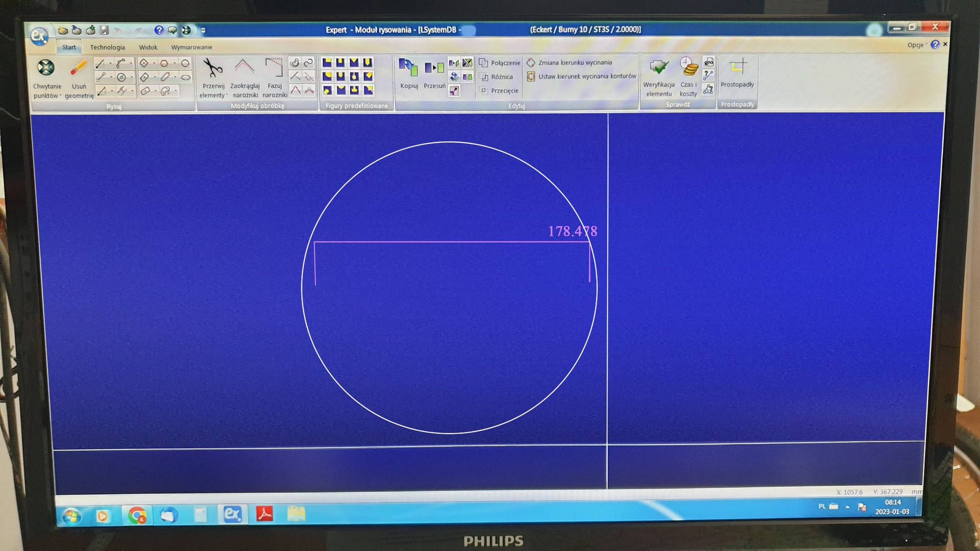Select the Przerwij elementy scissors tool

coord(213,68)
